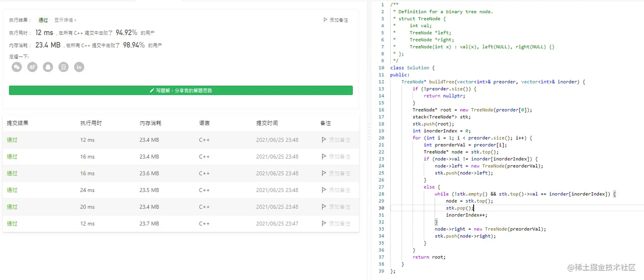Open 通过 submission with 23.7 MB memory
The height and width of the screenshot is (280, 644).
(x=12, y=223)
